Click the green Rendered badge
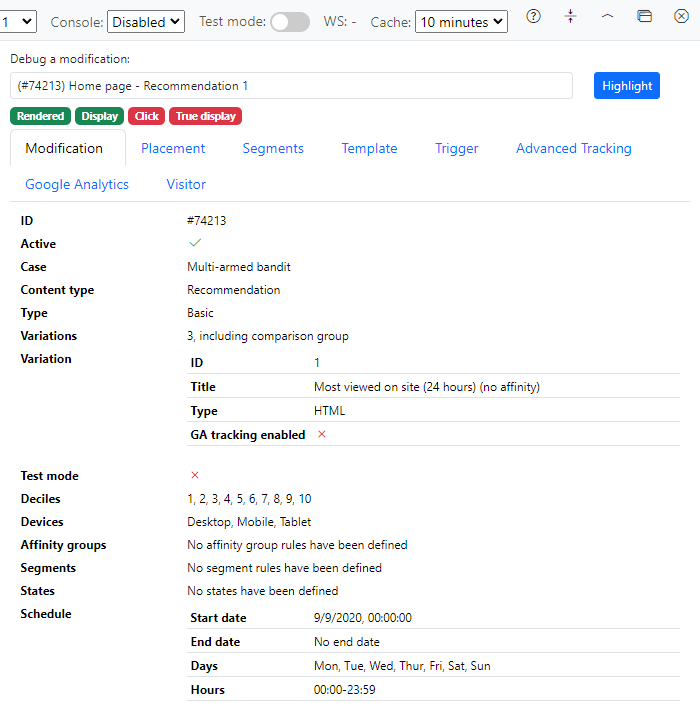This screenshot has height=711, width=700. point(40,116)
